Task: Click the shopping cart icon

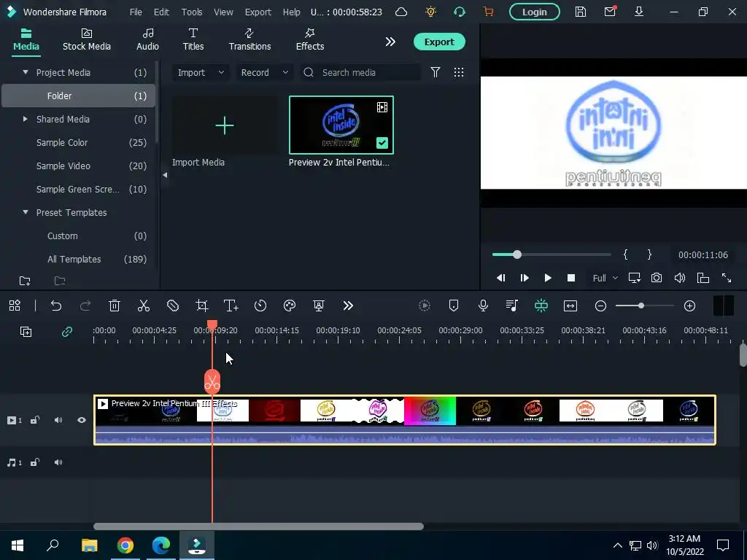Action: click(489, 12)
